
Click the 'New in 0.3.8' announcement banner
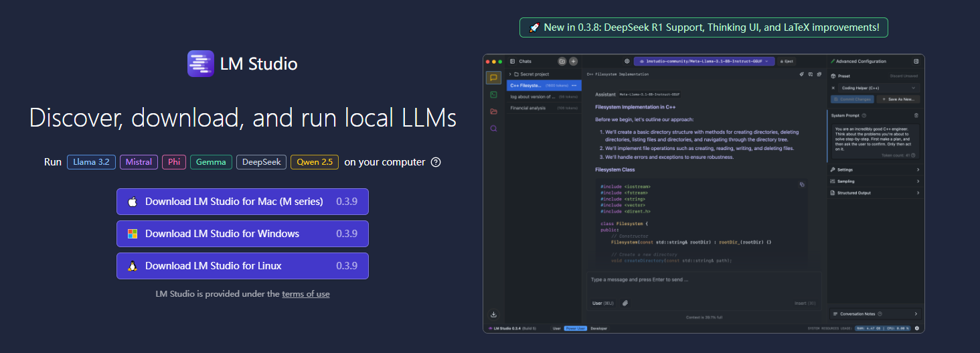tap(704, 27)
